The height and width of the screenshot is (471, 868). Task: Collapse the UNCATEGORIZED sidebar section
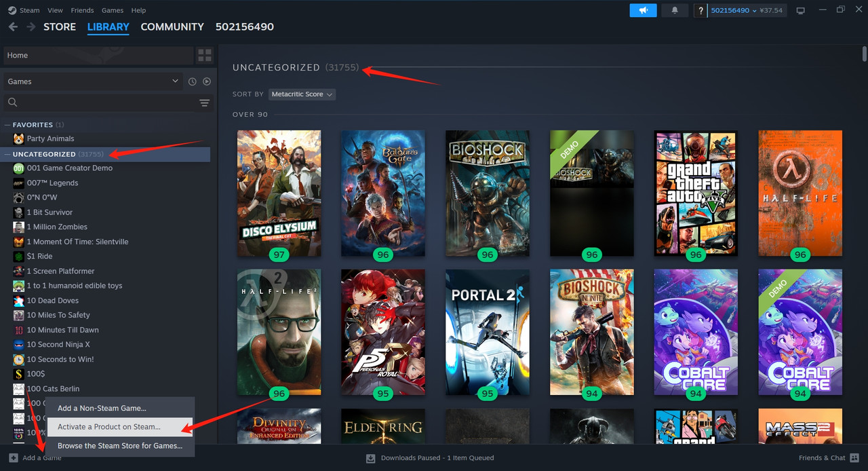pyautogui.click(x=7, y=154)
